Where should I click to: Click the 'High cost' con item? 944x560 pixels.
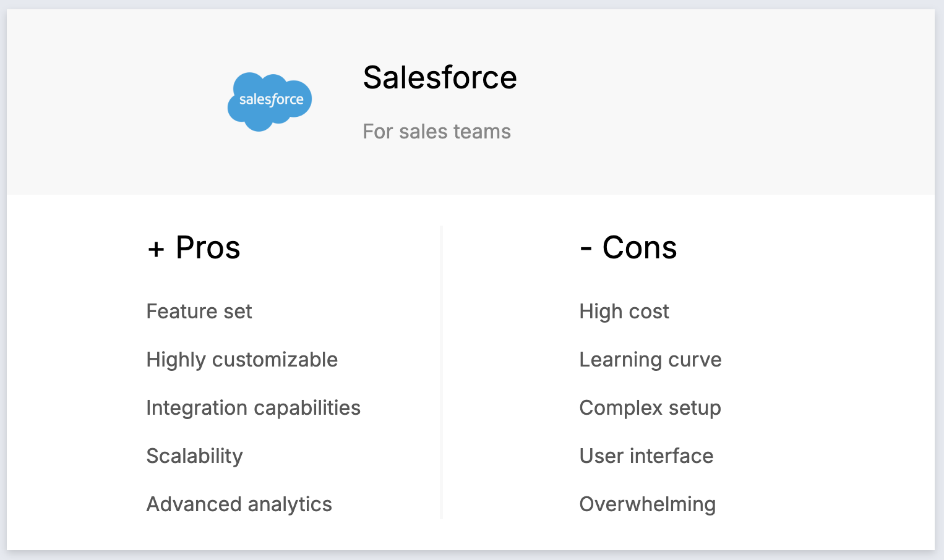click(624, 312)
